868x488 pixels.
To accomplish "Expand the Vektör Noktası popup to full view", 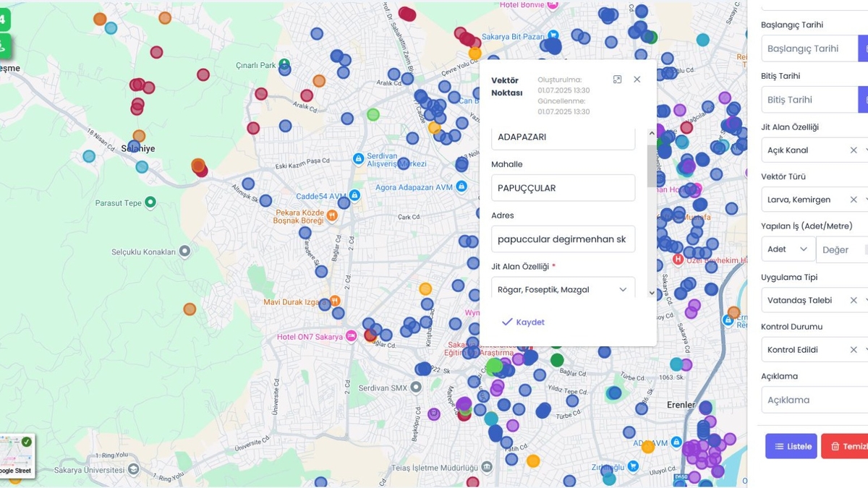I will (x=617, y=80).
